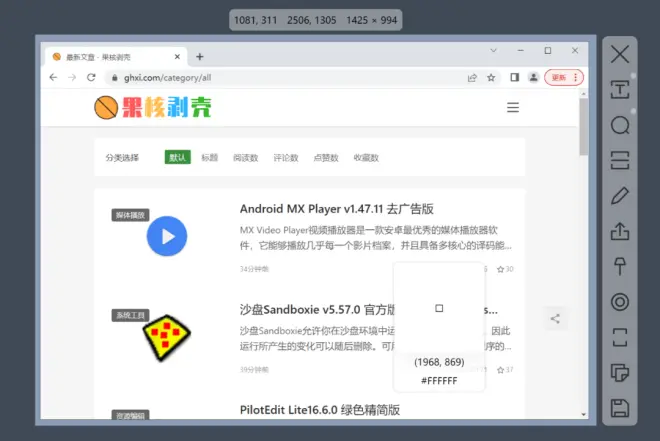Select the text recognition (T) tool

pos(620,90)
